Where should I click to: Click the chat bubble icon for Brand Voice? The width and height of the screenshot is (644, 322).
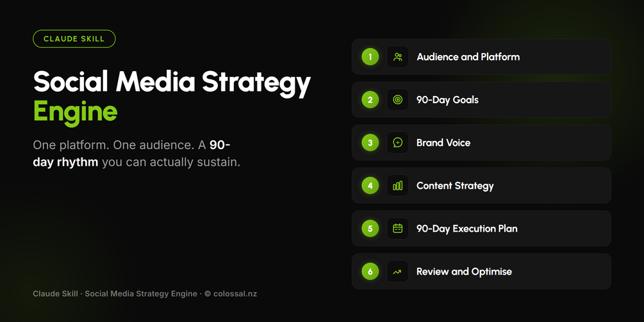point(397,143)
